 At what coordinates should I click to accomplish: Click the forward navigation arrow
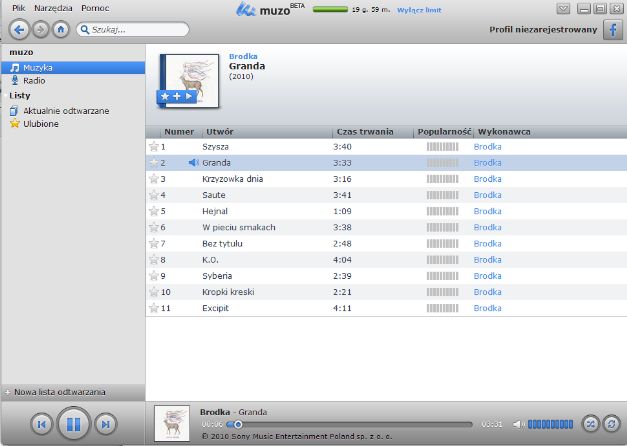point(40,30)
